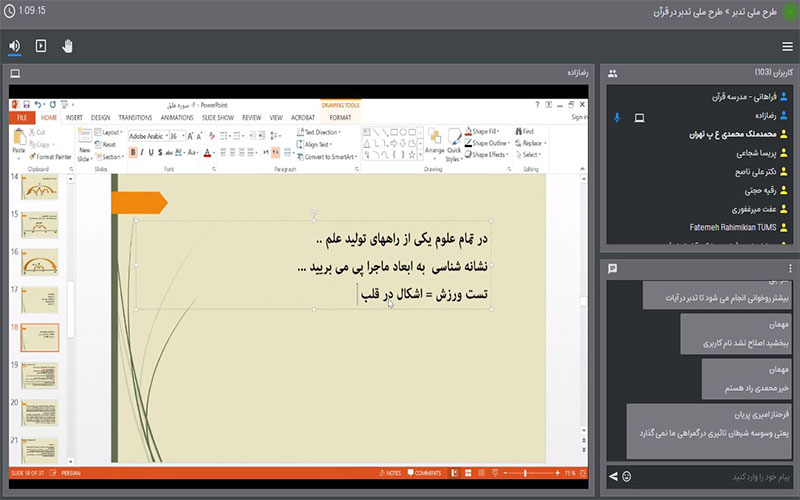Click the Format Painter tool
The image size is (800, 500).
(48, 156)
